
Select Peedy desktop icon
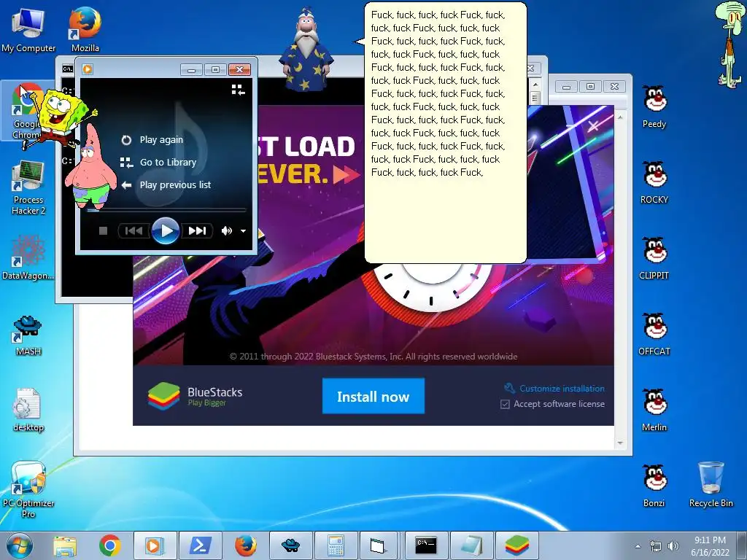point(654,106)
